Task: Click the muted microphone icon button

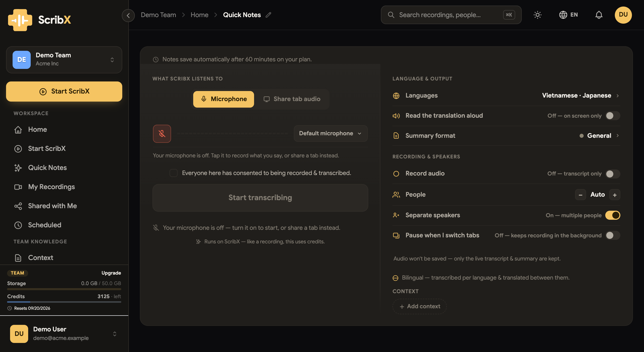Action: coord(162,134)
